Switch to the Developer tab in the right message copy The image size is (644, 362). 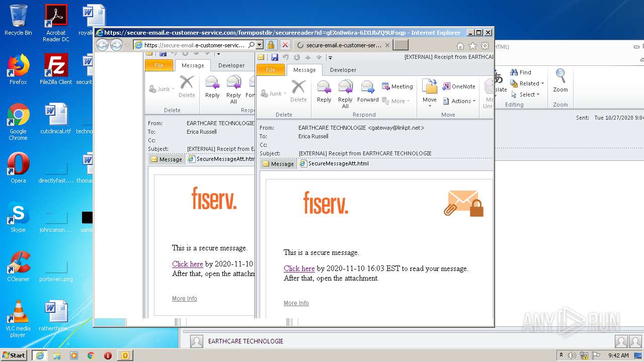(x=343, y=70)
